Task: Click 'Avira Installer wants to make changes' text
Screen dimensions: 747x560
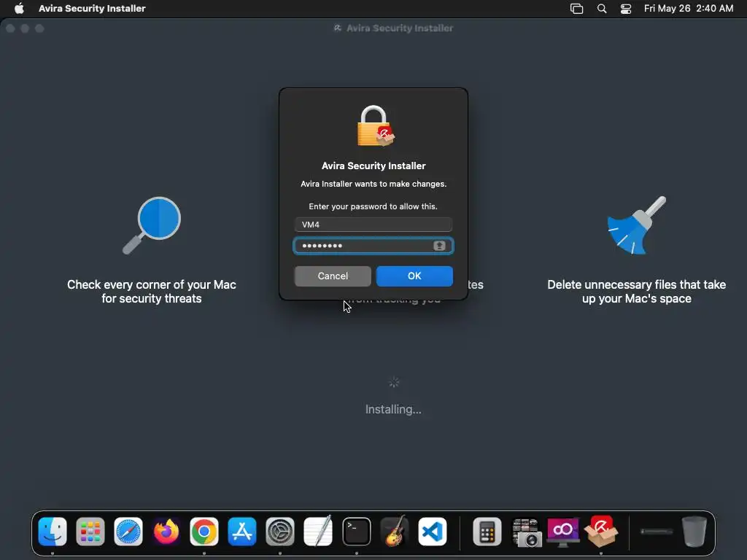Action: 373,184
